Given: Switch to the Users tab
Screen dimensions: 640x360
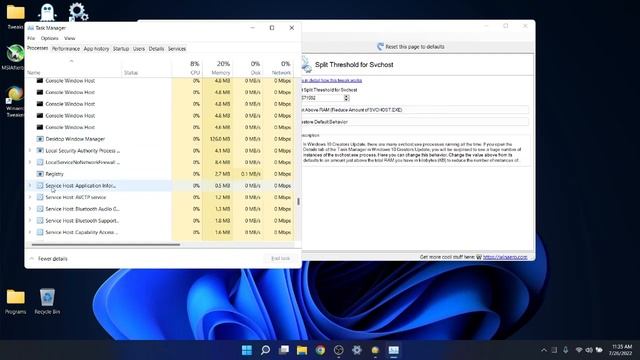Looking at the screenshot, I should coord(139,49).
